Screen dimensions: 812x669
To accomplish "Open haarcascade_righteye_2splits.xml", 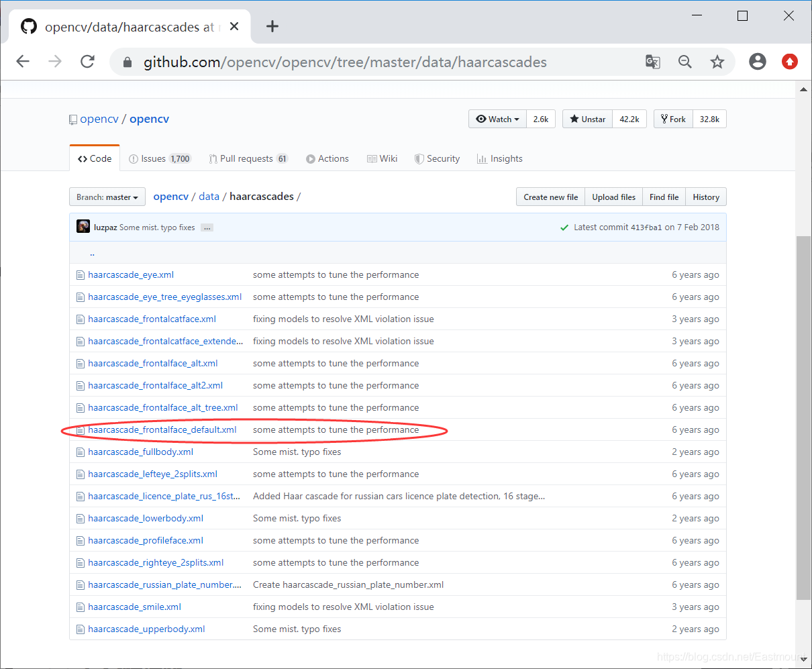I will (156, 563).
